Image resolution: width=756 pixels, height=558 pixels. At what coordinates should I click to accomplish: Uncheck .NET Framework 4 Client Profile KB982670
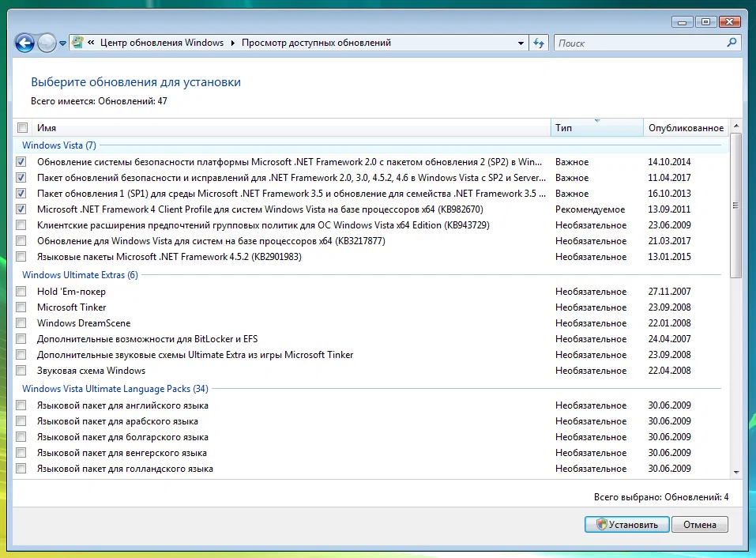coord(21,209)
